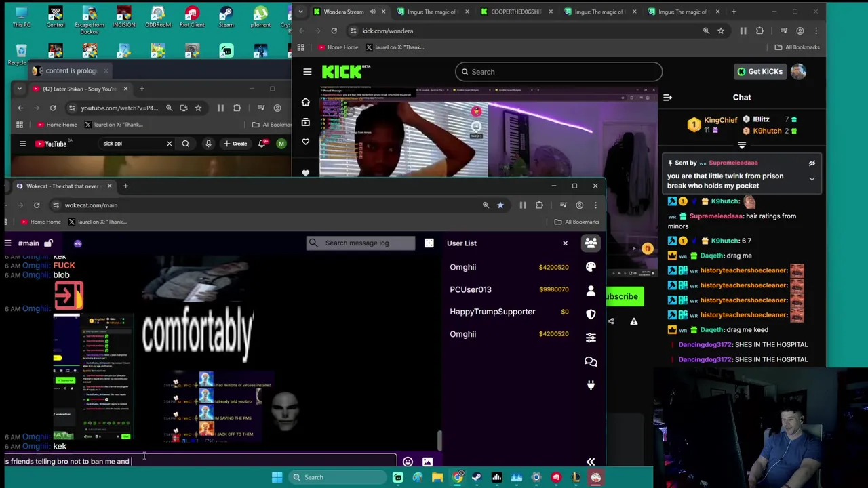Toggle hide pinned message in Kick chat
Image resolution: width=868 pixels, height=488 pixels.
(812, 163)
